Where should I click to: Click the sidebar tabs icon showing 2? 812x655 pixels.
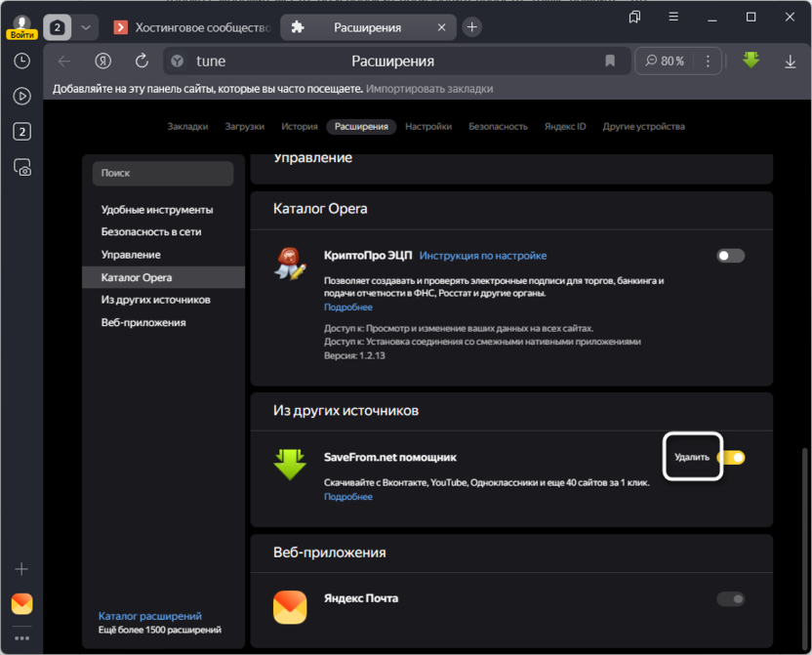tap(21, 132)
